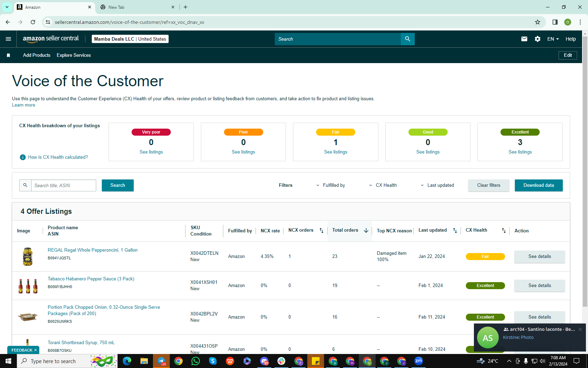Click See details for Chopped Onion

tap(539, 317)
